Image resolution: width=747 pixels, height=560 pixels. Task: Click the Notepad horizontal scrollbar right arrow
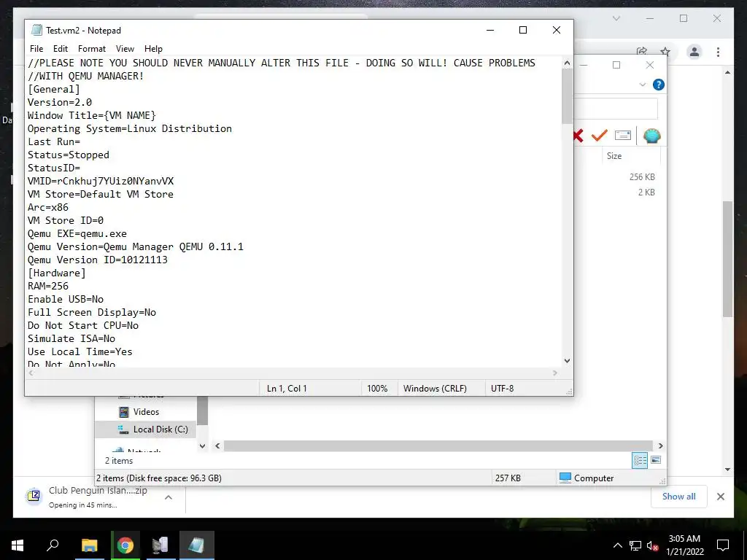[x=555, y=373]
